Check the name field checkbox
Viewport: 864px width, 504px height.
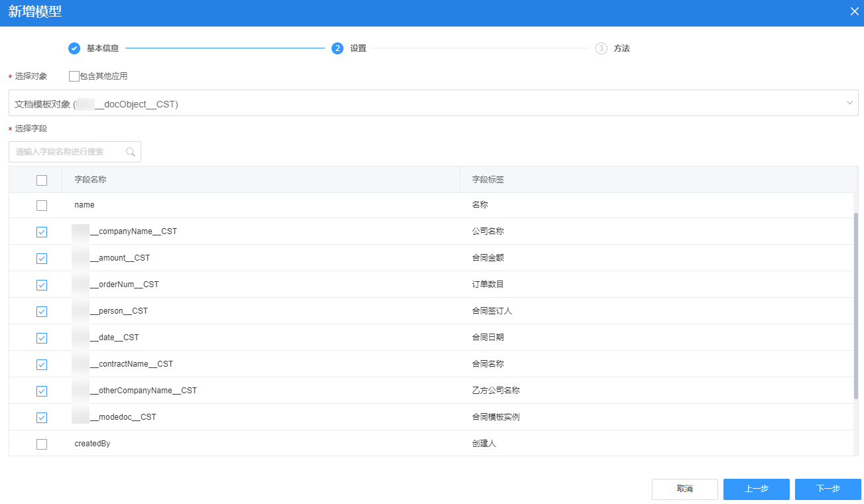point(42,206)
